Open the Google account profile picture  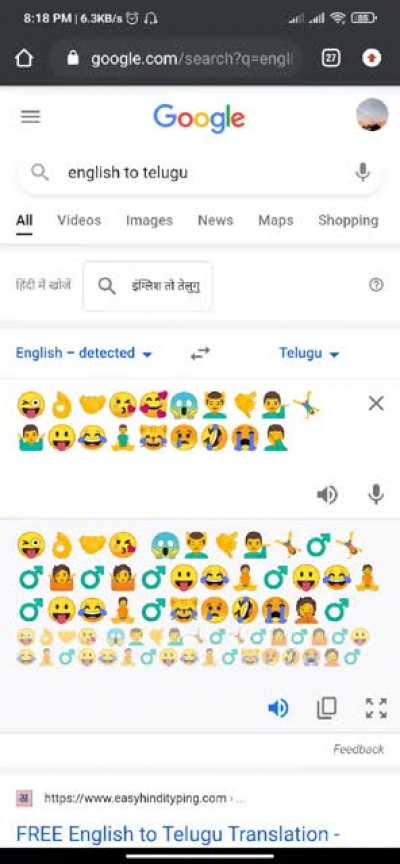coord(372,115)
